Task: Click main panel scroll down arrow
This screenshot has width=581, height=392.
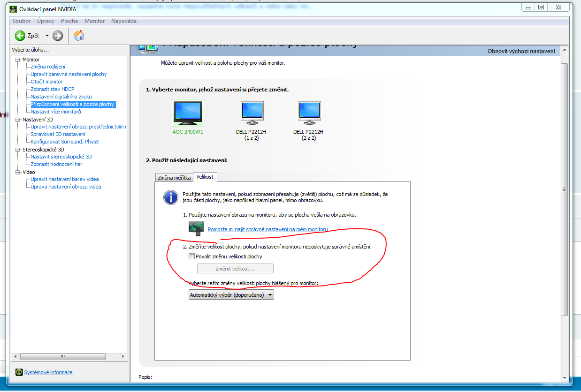Action: coord(565,377)
